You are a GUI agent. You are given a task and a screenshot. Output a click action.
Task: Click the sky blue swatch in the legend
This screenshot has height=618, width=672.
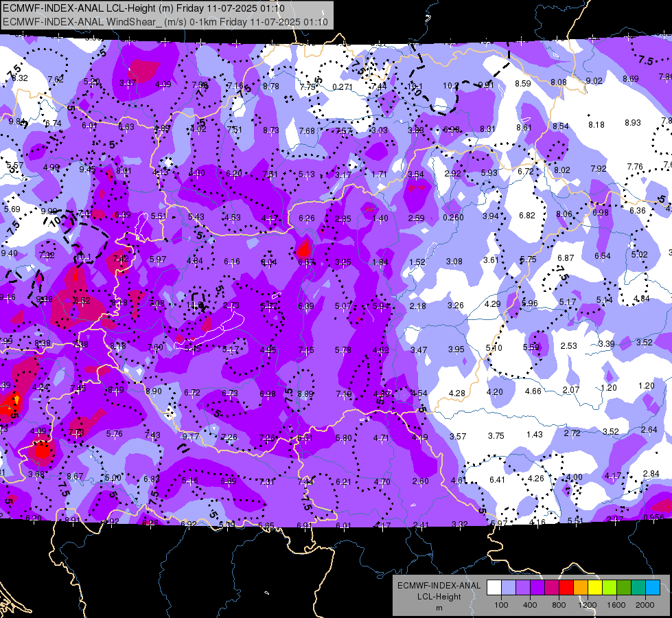tap(653, 588)
